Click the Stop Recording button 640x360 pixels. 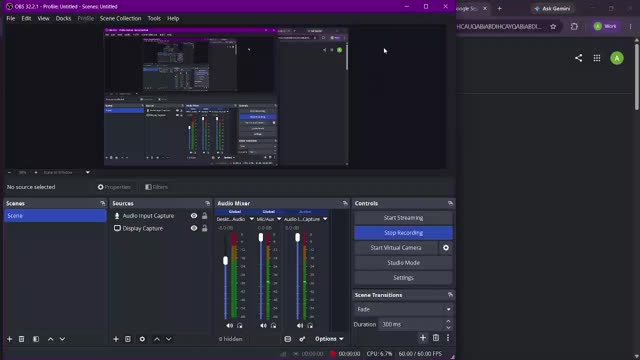(x=403, y=233)
